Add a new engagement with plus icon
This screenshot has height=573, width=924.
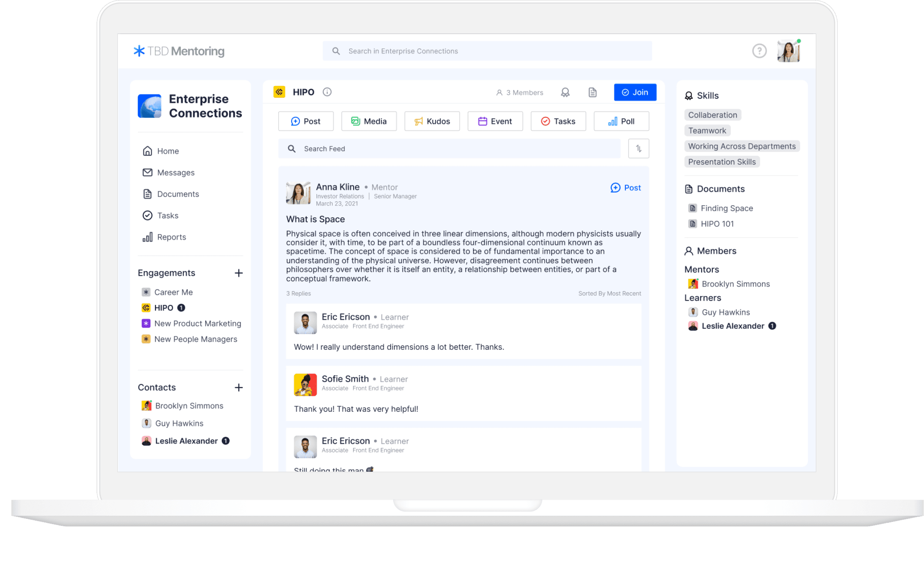pyautogui.click(x=238, y=273)
